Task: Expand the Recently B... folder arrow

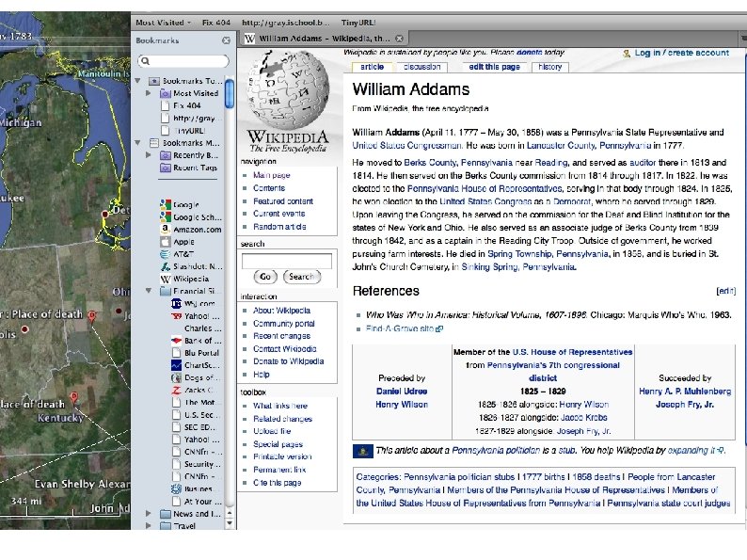Action: (x=148, y=155)
